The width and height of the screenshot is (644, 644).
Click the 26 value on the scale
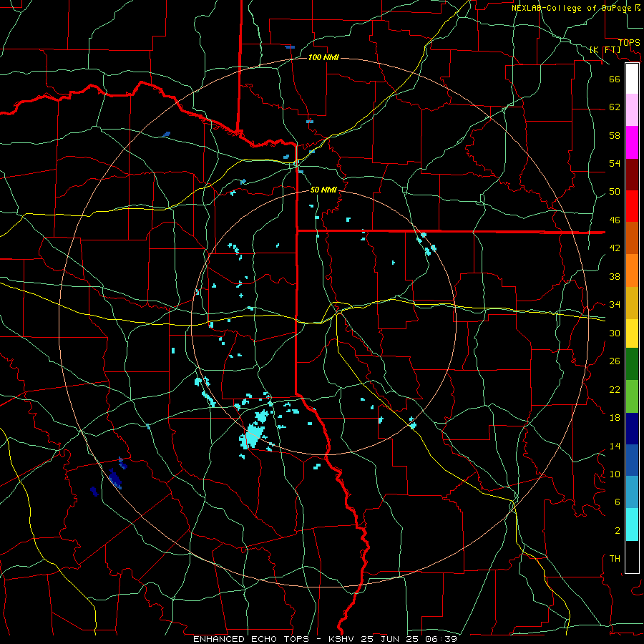pos(615,361)
